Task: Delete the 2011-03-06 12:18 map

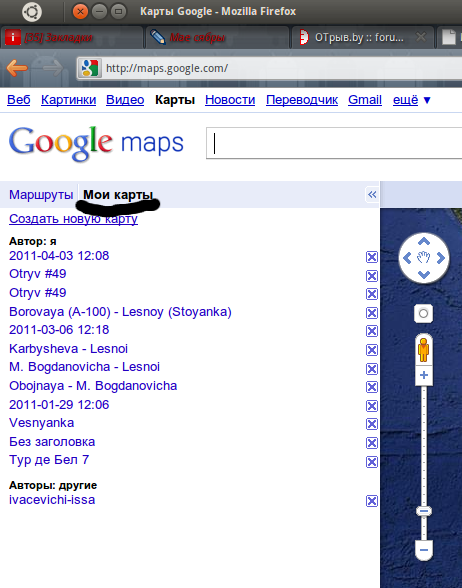Action: click(372, 331)
